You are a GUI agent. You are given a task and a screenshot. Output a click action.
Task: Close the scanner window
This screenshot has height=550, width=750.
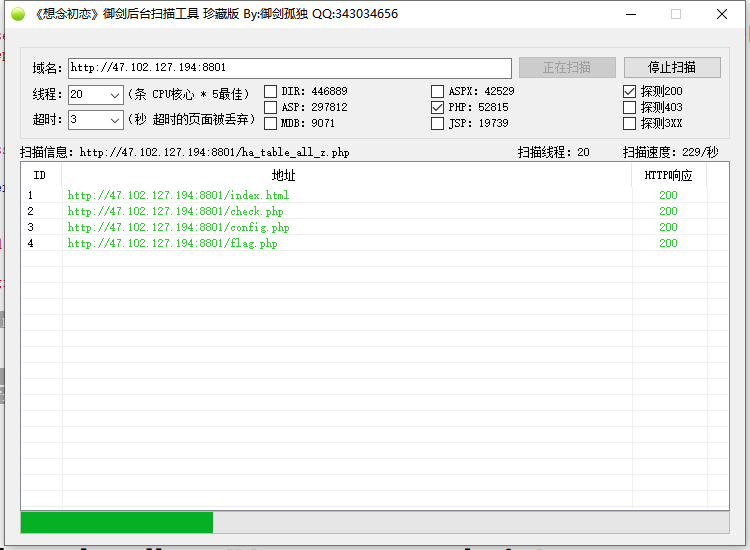click(722, 14)
